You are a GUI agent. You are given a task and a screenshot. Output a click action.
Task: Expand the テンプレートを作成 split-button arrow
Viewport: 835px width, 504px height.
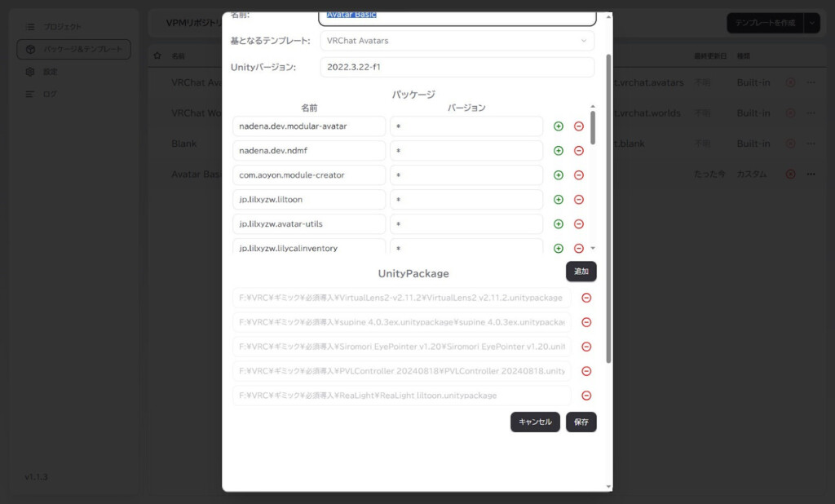click(811, 23)
